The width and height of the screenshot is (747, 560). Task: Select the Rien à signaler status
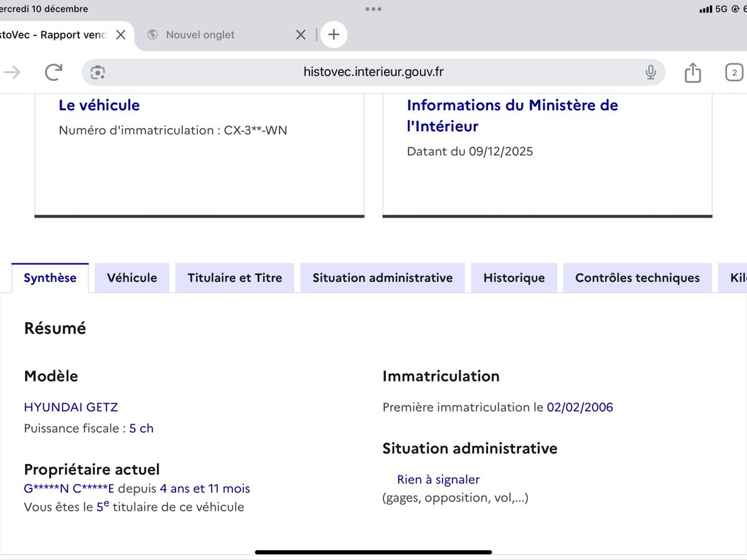tap(438, 480)
